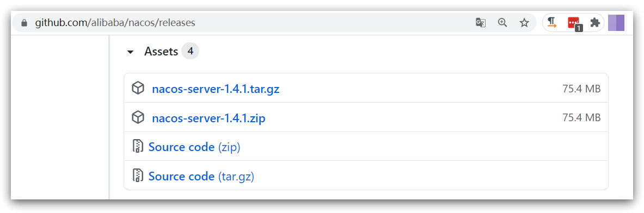Download Source code (zip)
The width and height of the screenshot is (644, 213).
pos(194,147)
